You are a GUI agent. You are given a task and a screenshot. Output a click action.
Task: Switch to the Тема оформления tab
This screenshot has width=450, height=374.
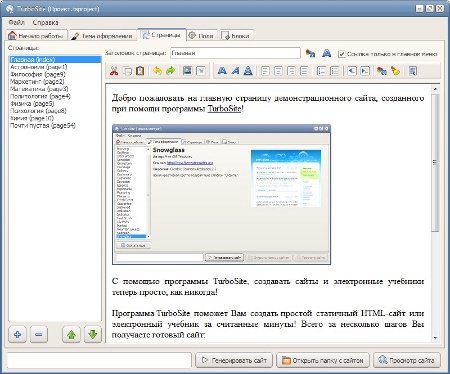(x=103, y=36)
